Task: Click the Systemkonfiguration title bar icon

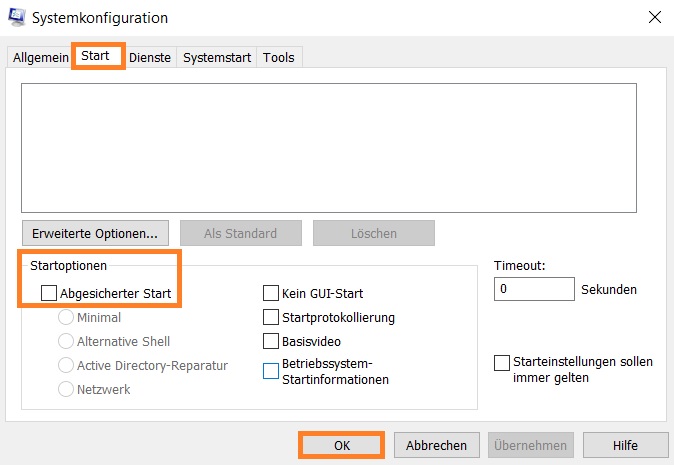Action: point(17,17)
